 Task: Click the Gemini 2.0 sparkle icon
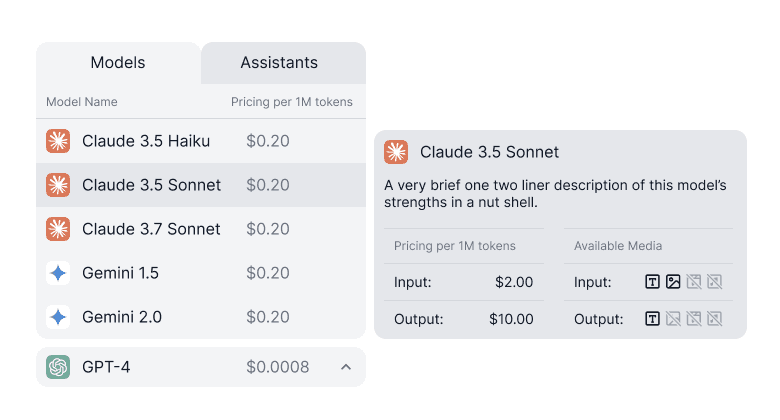(58, 317)
